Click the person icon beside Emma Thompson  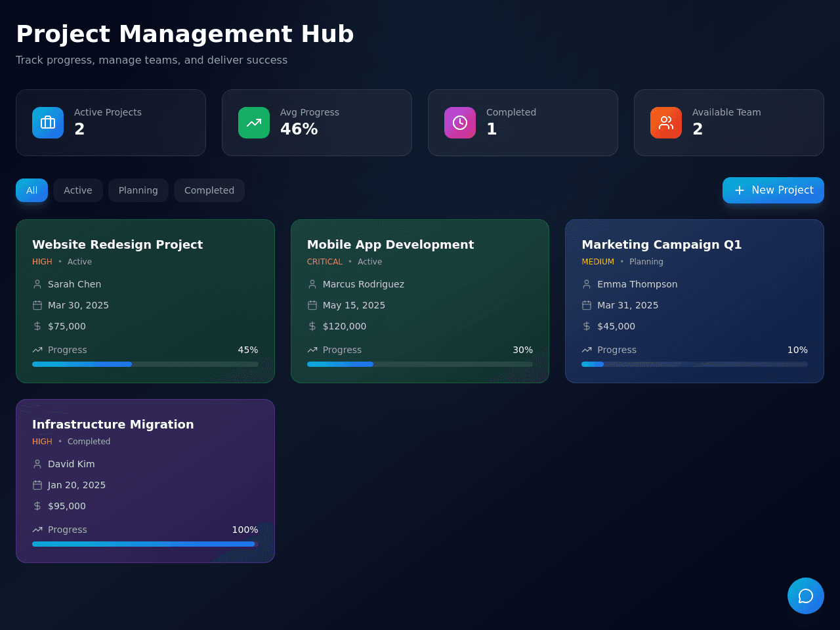coord(587,284)
